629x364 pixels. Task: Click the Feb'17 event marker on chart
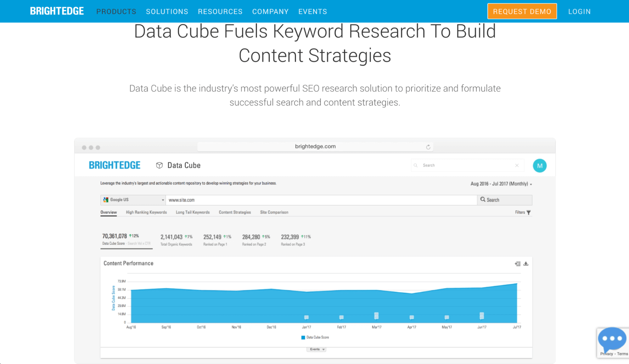(341, 317)
